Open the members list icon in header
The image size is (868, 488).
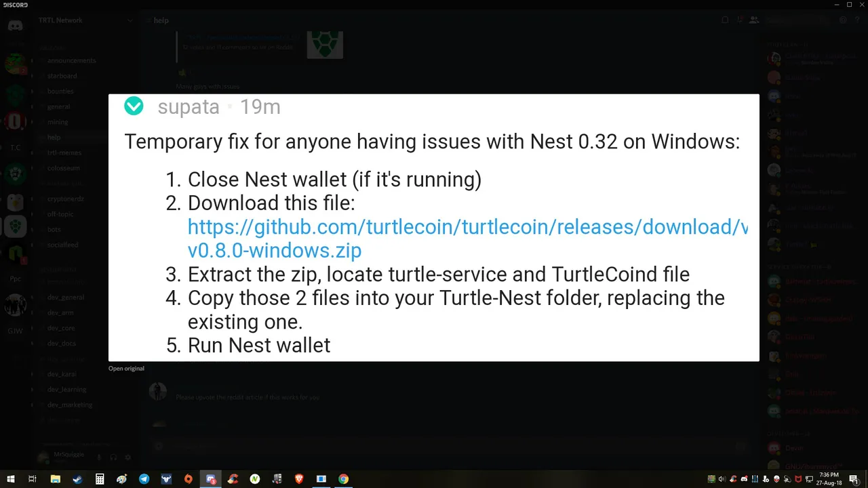[753, 20]
